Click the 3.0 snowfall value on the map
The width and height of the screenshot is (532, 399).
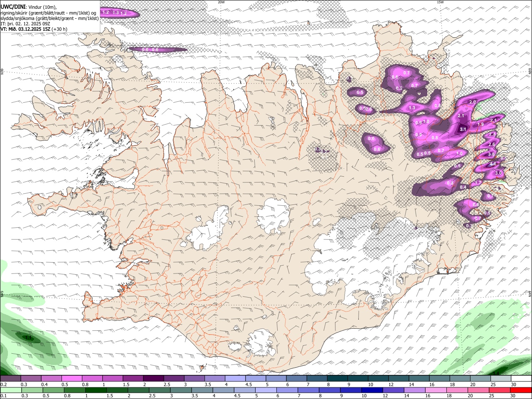tap(499, 173)
